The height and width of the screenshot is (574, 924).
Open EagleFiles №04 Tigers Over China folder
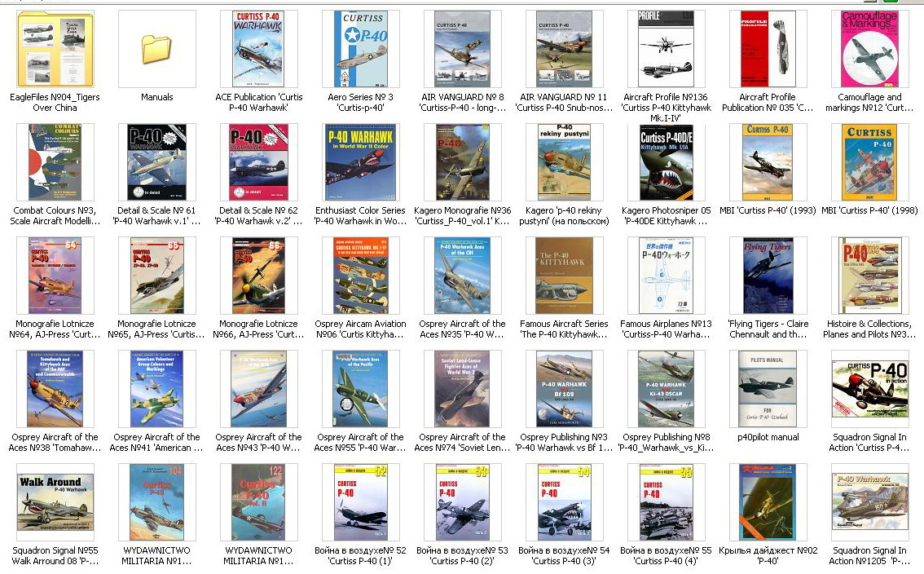55,49
